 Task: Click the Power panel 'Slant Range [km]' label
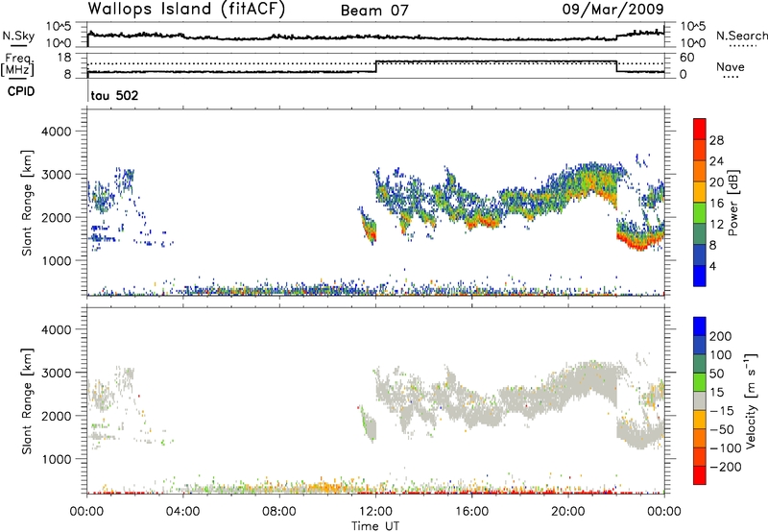click(x=27, y=203)
